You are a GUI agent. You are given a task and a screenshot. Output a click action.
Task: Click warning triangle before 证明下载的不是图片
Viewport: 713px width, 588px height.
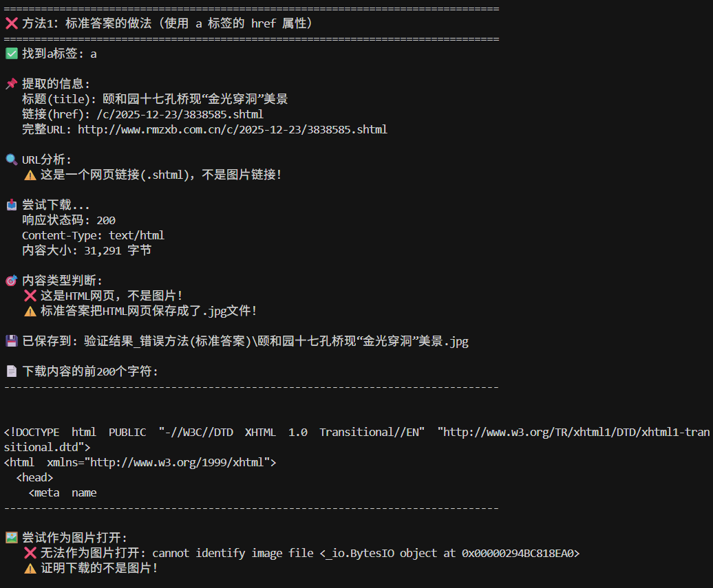click(30, 569)
